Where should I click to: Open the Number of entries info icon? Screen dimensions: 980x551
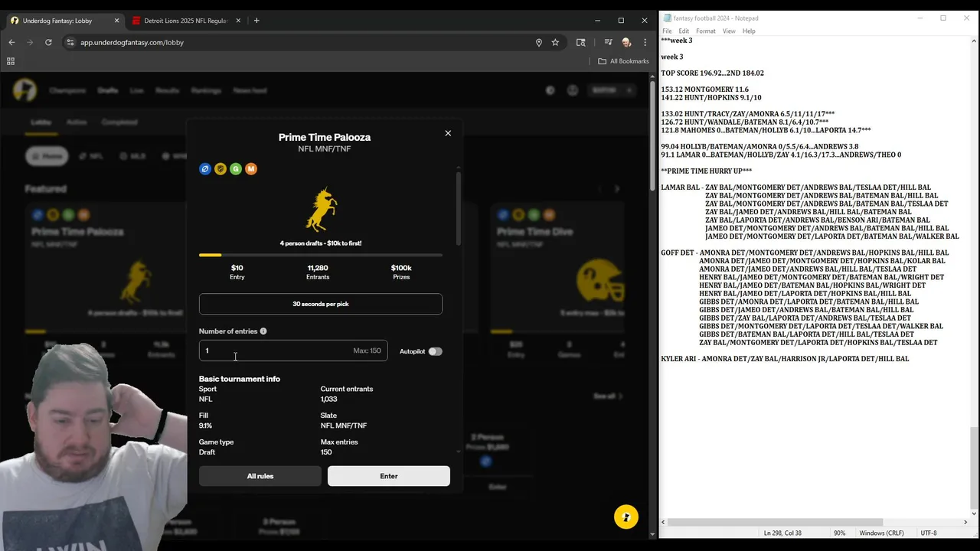pyautogui.click(x=263, y=331)
